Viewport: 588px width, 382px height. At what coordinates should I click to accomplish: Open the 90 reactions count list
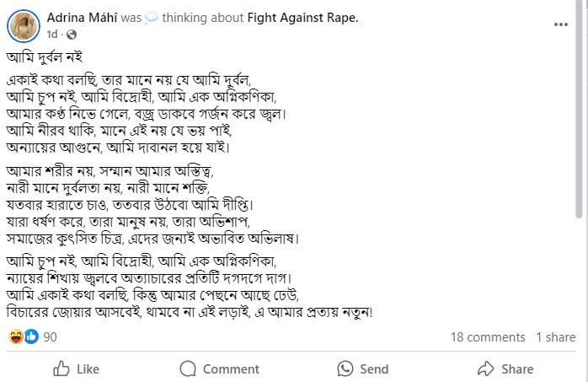pos(50,337)
